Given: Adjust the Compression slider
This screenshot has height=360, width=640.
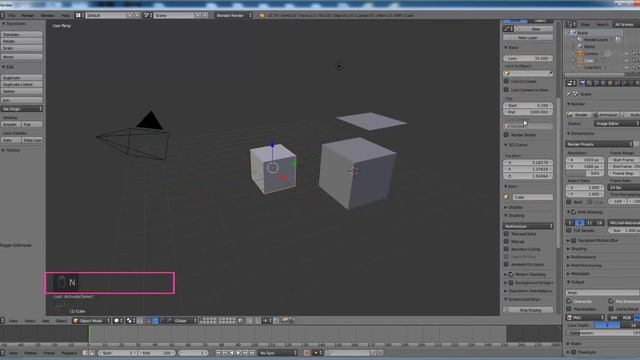Looking at the screenshot, I should click(x=603, y=333).
